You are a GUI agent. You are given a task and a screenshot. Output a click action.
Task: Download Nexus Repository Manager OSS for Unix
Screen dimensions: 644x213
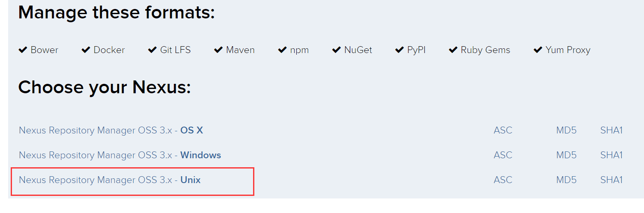pyautogui.click(x=110, y=180)
